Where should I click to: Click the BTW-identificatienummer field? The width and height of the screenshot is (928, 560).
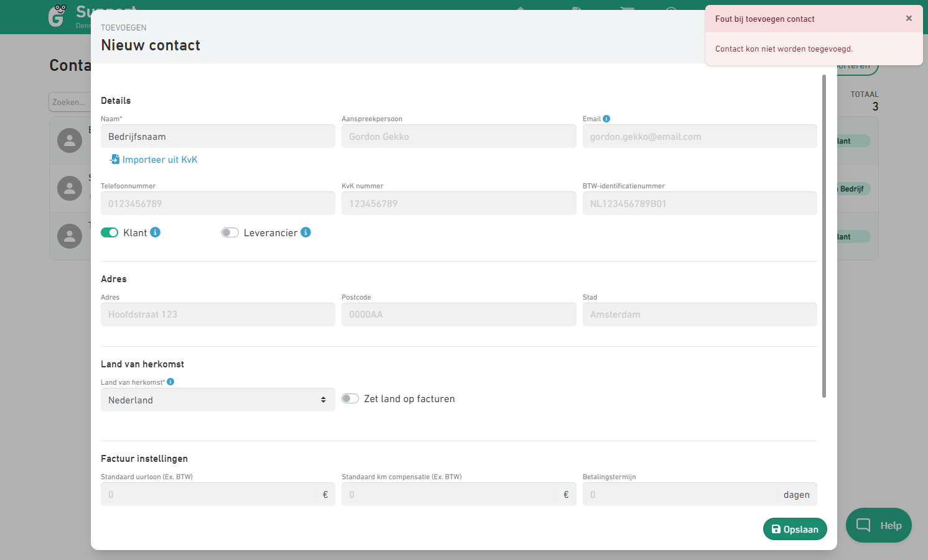point(700,203)
